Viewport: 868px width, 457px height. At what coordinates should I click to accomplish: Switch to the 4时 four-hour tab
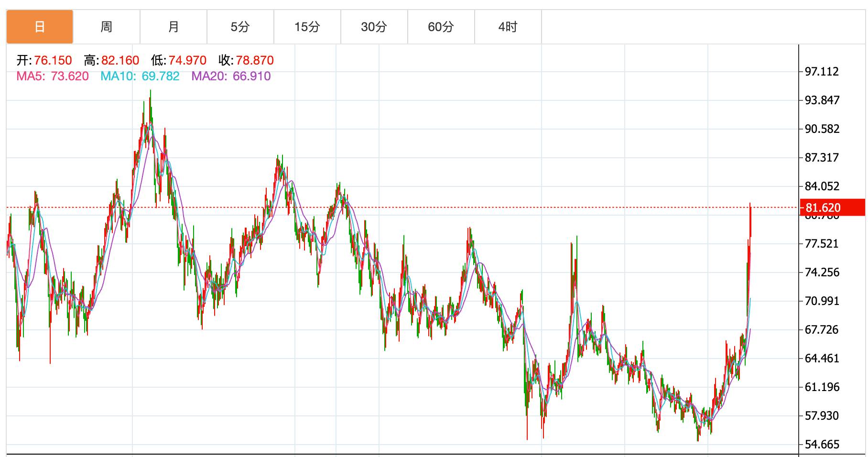[x=508, y=27]
